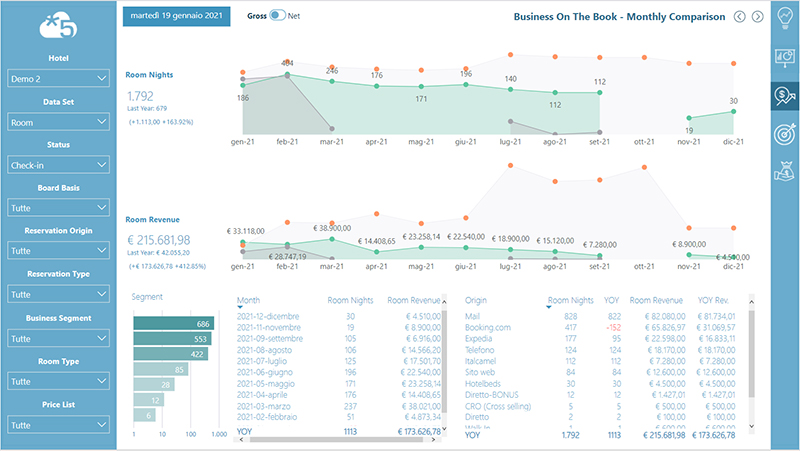
Task: Select the 2021-06-giugno row
Action: coord(339,372)
